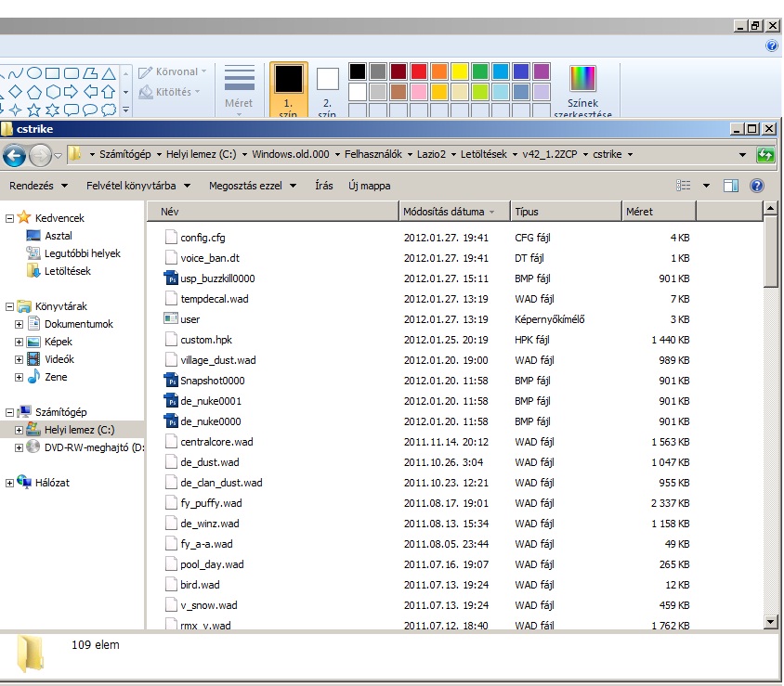Sort files by the Méret column header

[x=659, y=212]
